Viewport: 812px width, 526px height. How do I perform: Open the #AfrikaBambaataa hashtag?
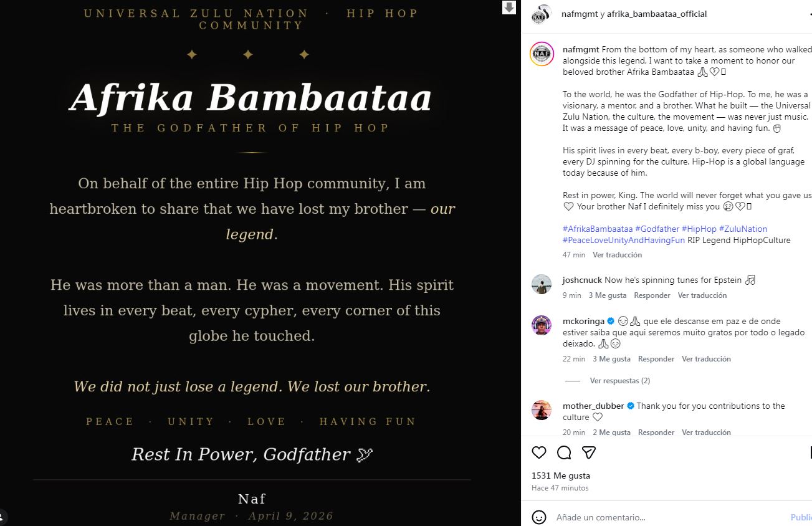(598, 229)
